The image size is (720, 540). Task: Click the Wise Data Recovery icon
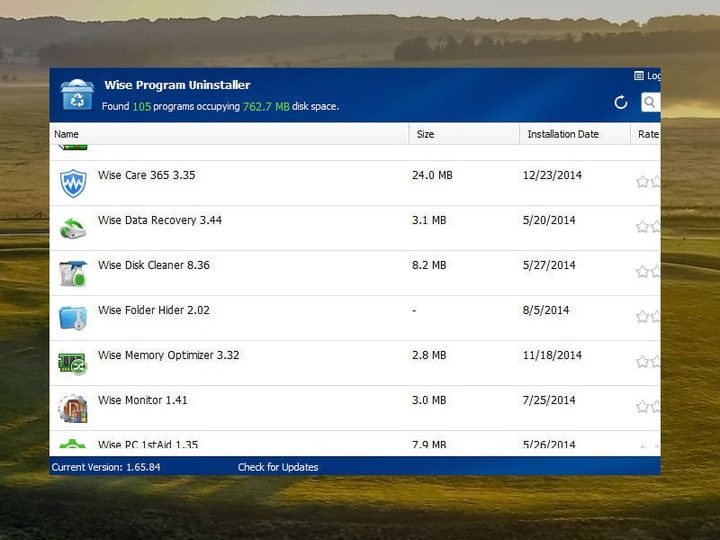[73, 228]
